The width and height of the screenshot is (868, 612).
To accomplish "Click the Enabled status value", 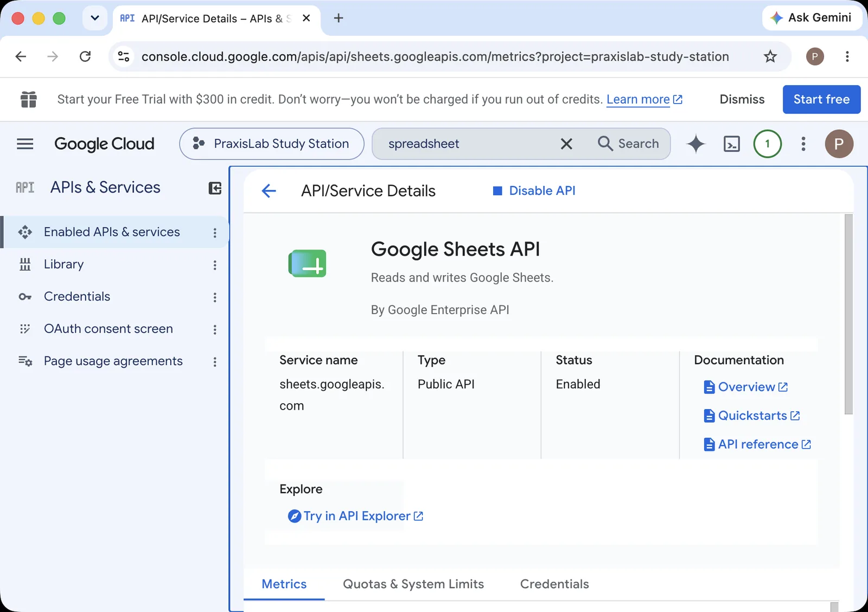I will pyautogui.click(x=578, y=384).
